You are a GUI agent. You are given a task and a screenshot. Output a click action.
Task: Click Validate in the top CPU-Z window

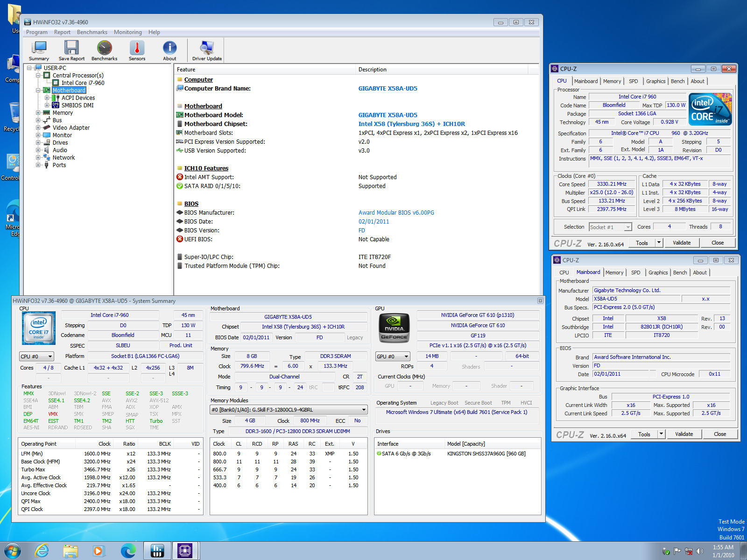point(681,243)
